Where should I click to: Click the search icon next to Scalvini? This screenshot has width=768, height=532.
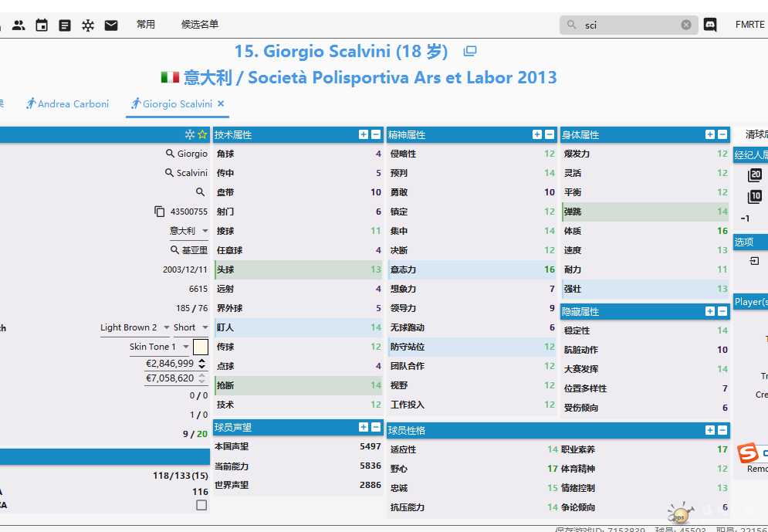click(x=170, y=172)
